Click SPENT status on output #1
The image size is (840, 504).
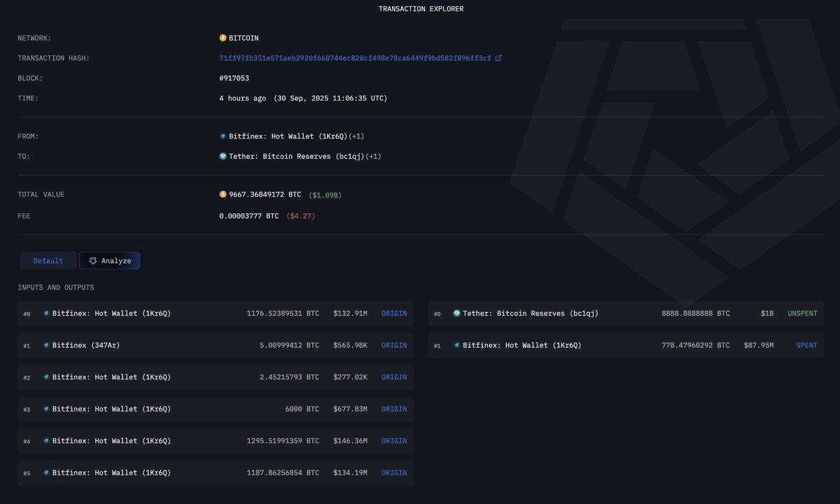[x=806, y=345]
